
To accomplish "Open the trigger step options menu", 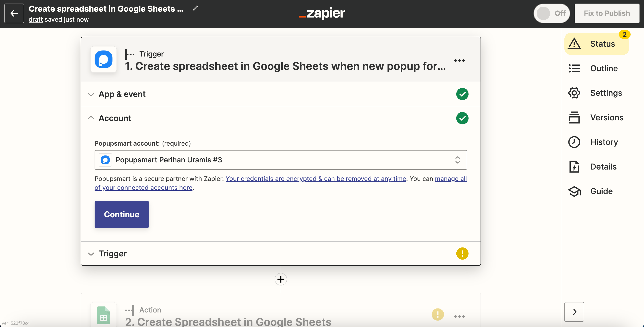I will coord(459,60).
